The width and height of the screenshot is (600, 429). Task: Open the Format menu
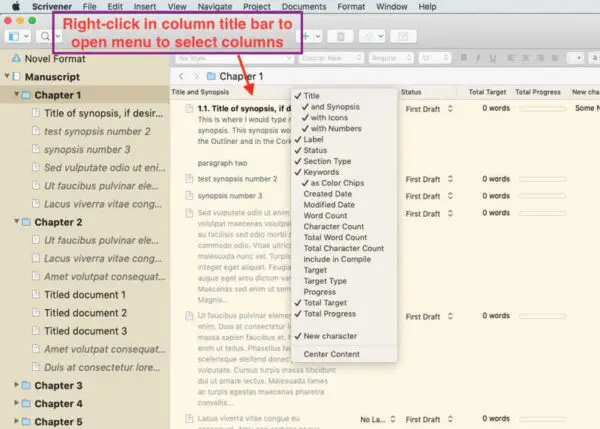pos(351,7)
